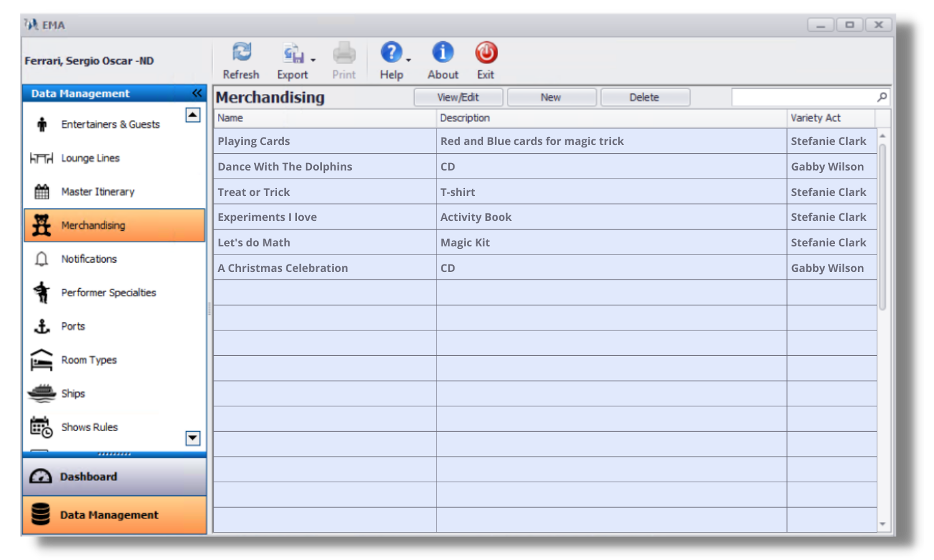Open Notifications via the bell icon
The width and height of the screenshot is (934, 560).
(41, 259)
